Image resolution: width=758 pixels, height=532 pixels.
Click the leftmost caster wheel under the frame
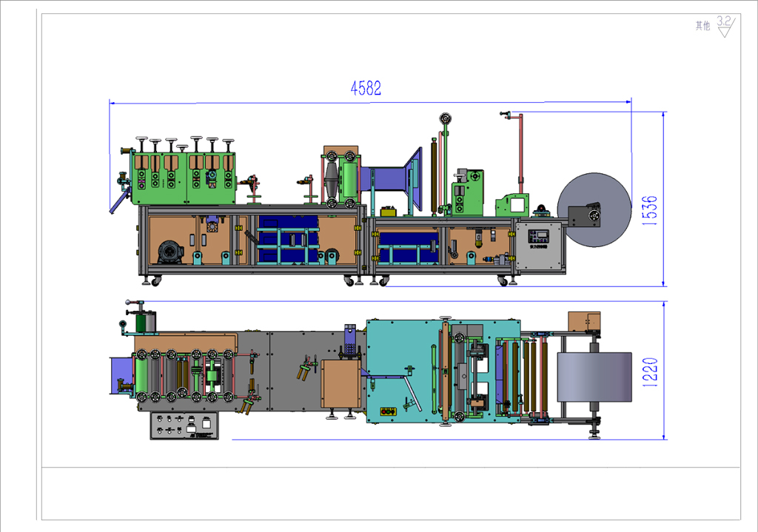pos(155,281)
